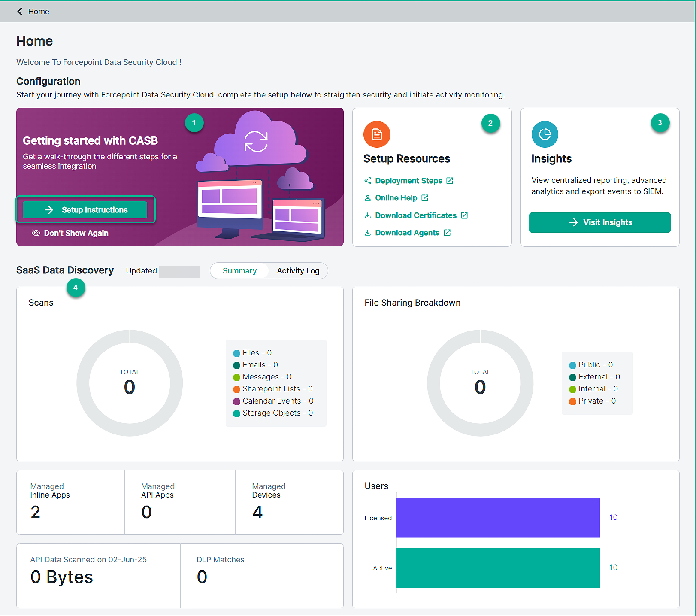Click the blue Insights pie chart icon

point(545,134)
